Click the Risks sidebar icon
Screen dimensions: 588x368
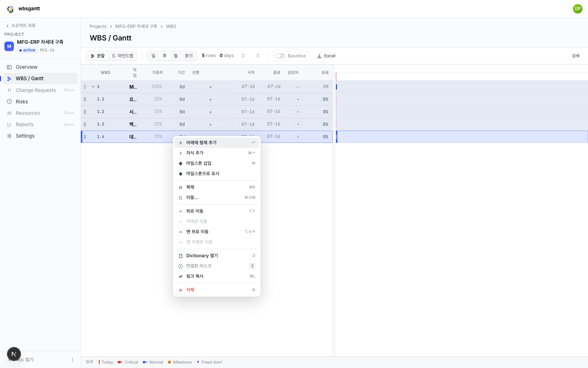point(10,102)
